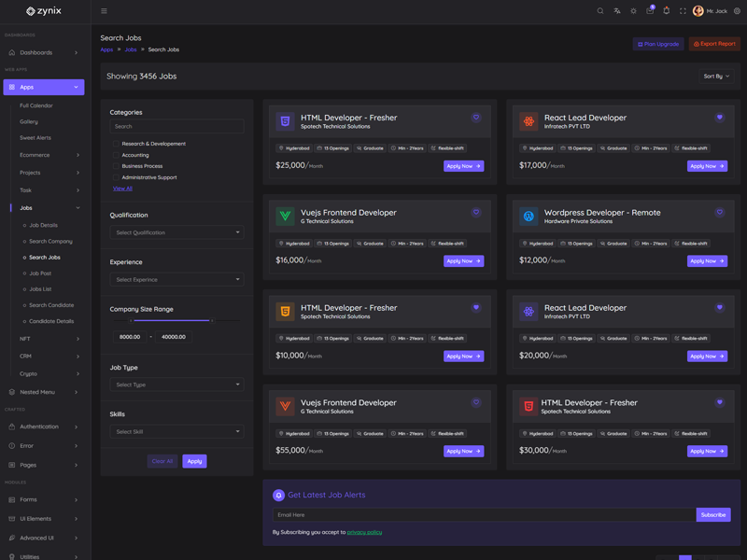Image resolution: width=747 pixels, height=560 pixels.
Task: Toggle light mode sun icon
Action: [x=633, y=11]
